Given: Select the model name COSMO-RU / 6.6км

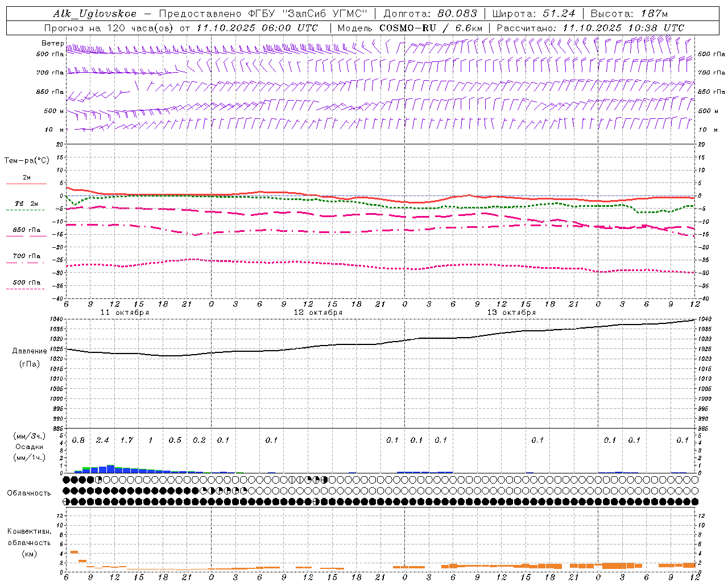Looking at the screenshot, I should [431, 28].
